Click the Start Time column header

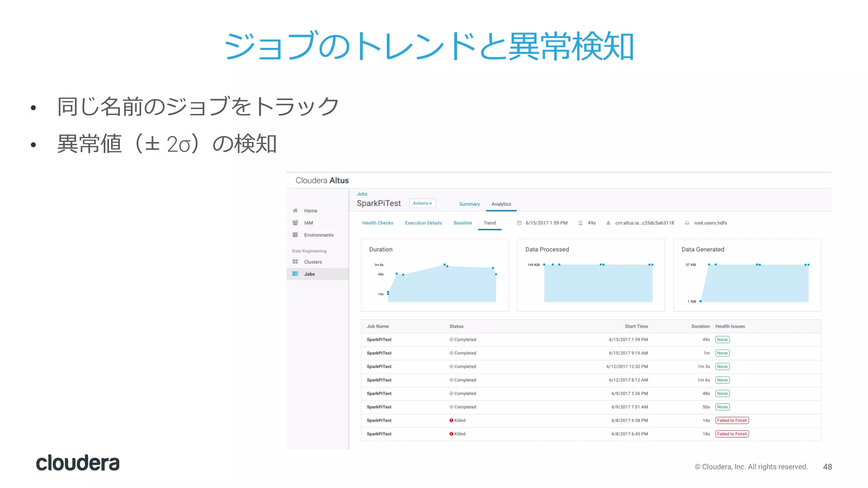coord(636,327)
